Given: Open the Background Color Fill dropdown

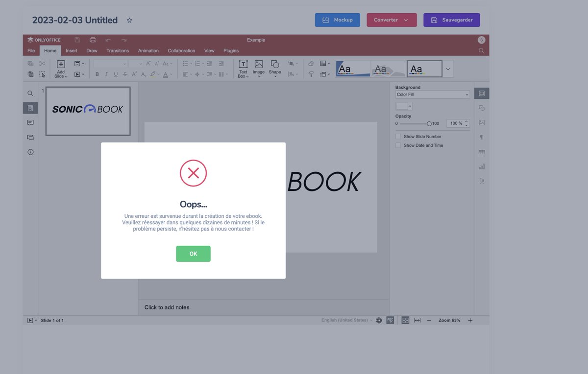Looking at the screenshot, I should click(433, 94).
